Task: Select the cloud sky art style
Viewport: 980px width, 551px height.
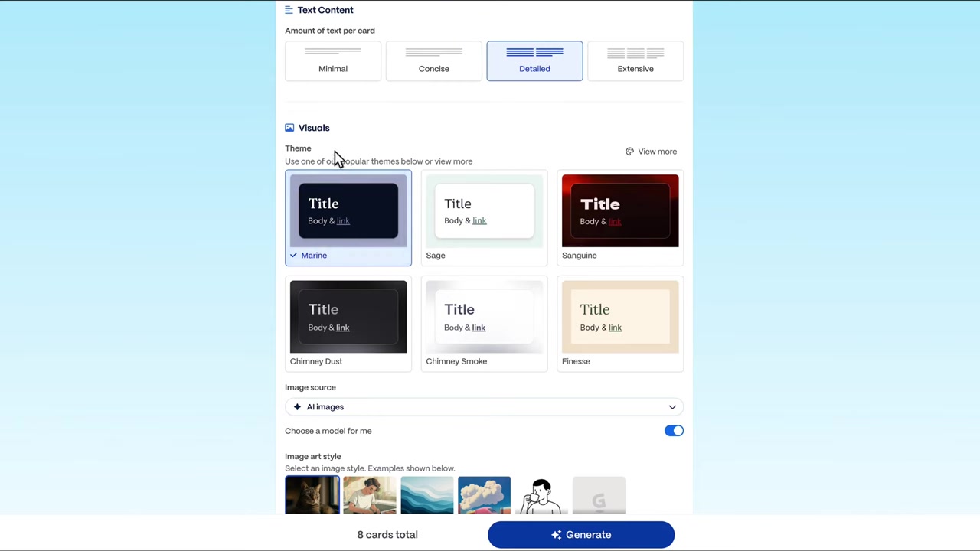Action: click(x=485, y=494)
